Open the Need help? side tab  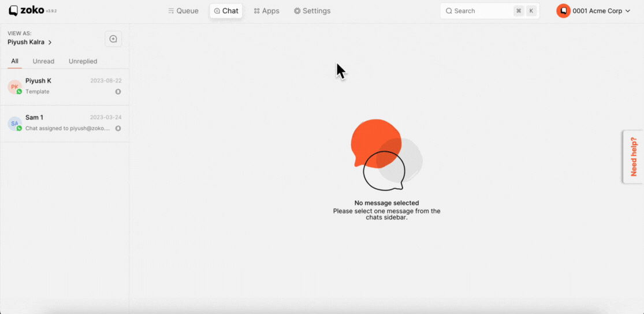(634, 157)
